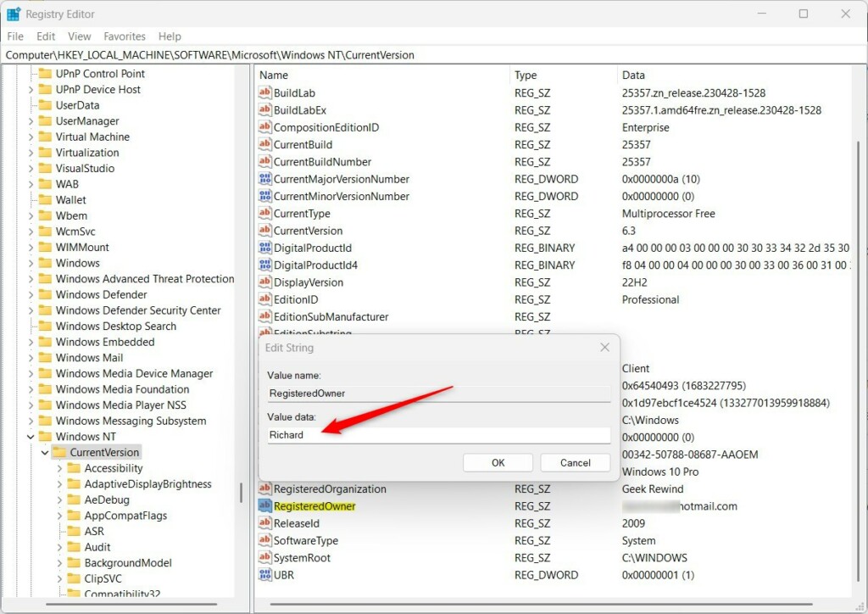Screen dimensions: 868x614
Task: Click the values pane horizontal scrollbar
Action: 541,604
